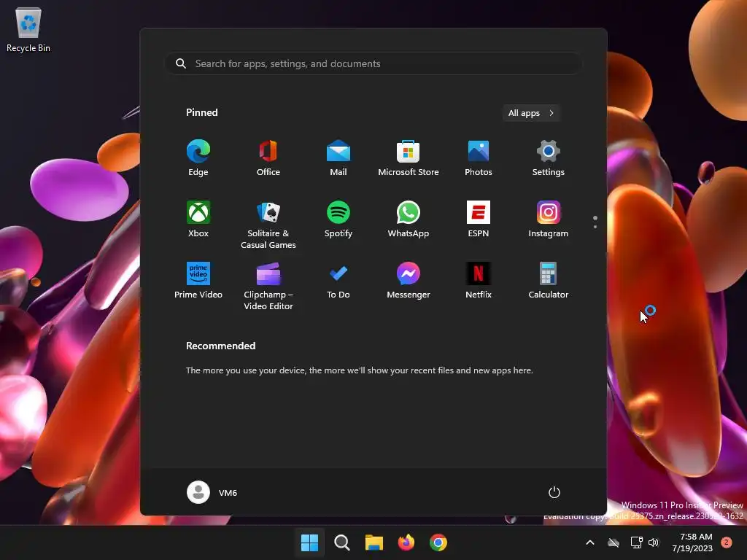The image size is (747, 560).
Task: Launch Spotify
Action: click(338, 219)
